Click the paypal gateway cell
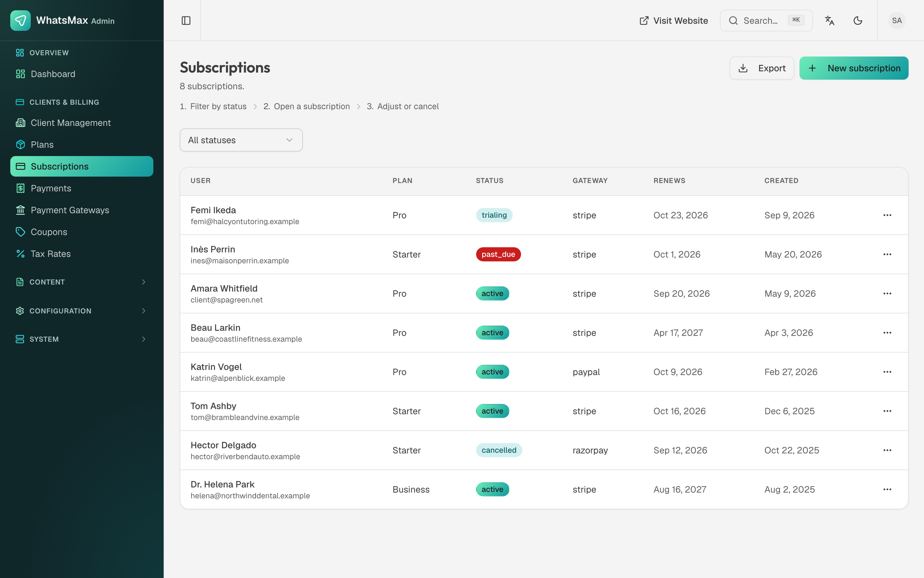The height and width of the screenshot is (578, 924). point(586,372)
